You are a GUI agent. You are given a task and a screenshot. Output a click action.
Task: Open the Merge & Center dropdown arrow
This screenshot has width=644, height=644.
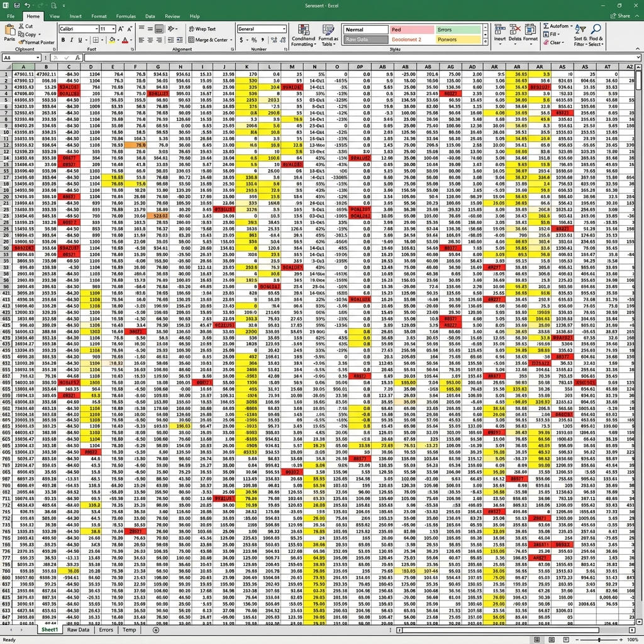231,40
